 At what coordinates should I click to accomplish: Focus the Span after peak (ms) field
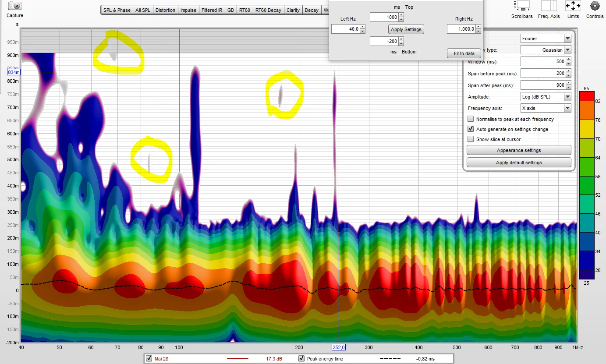[543, 85]
